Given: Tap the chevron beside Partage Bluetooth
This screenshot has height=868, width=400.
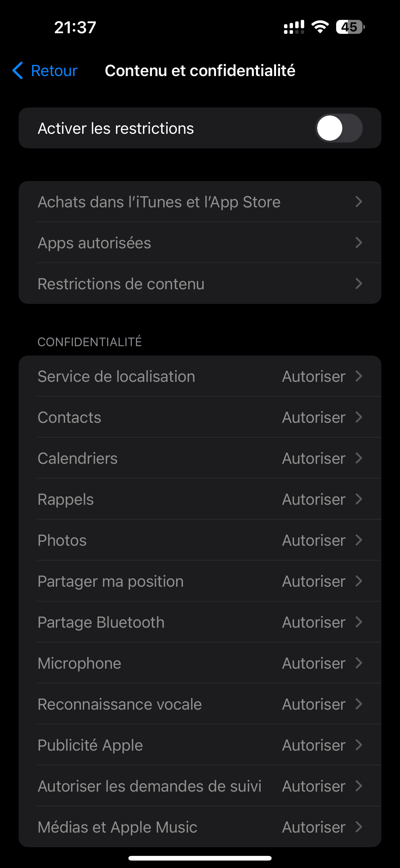Looking at the screenshot, I should (358, 622).
